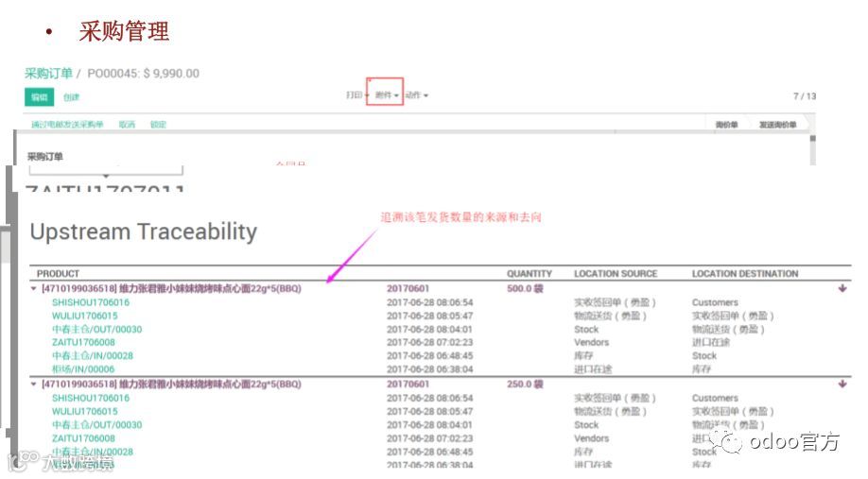Screen dimensions: 868x479
Task: Open ZAITU1706008 in the first group
Action: pyautogui.click(x=83, y=342)
